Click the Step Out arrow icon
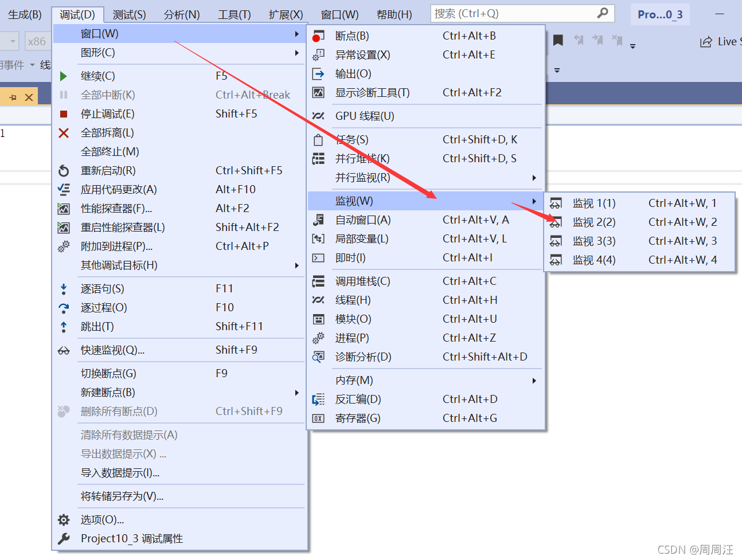 [64, 327]
